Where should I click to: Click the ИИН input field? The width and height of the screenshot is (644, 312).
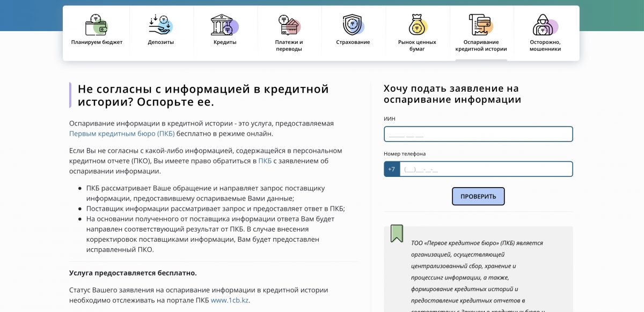coord(478,134)
